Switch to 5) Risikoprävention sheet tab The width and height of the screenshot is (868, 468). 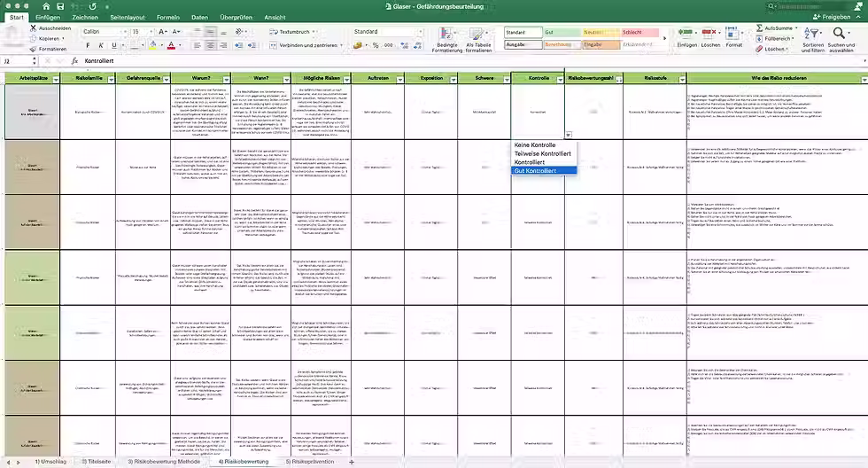pyautogui.click(x=310, y=462)
